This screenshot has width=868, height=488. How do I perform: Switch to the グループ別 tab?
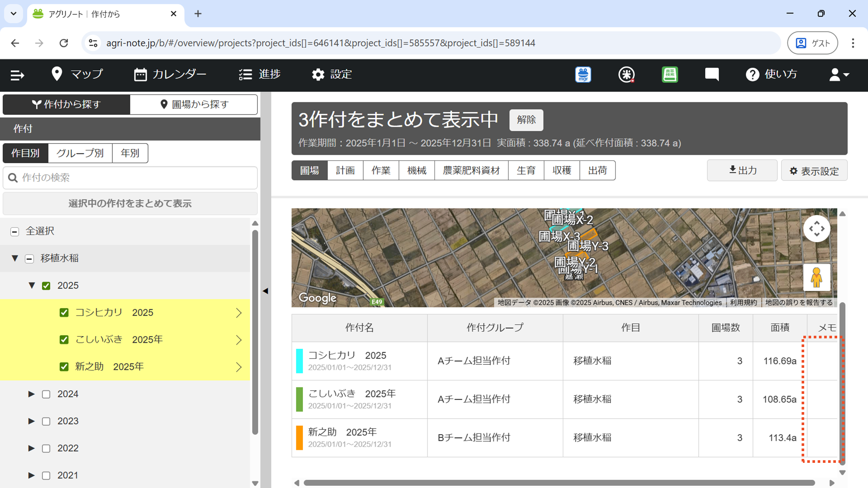point(80,153)
